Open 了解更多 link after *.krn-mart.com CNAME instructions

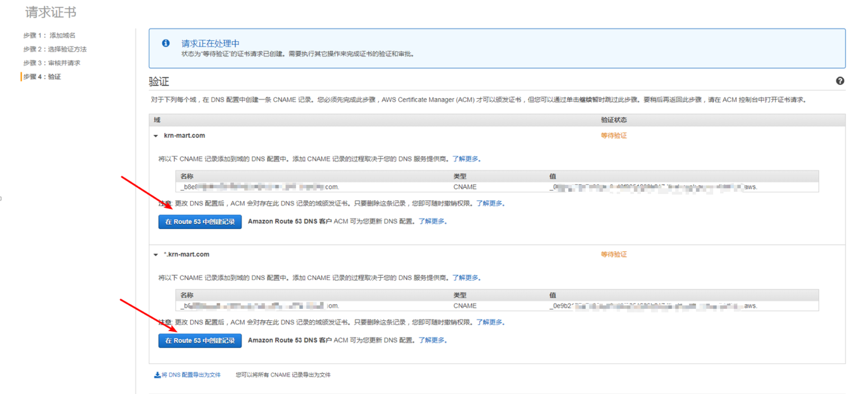point(466,277)
